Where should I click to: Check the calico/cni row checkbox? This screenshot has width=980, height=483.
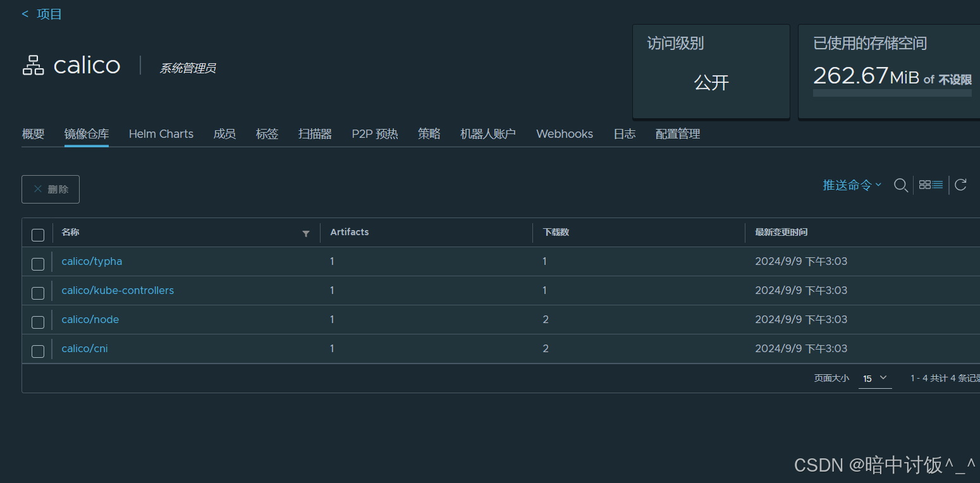click(x=38, y=351)
